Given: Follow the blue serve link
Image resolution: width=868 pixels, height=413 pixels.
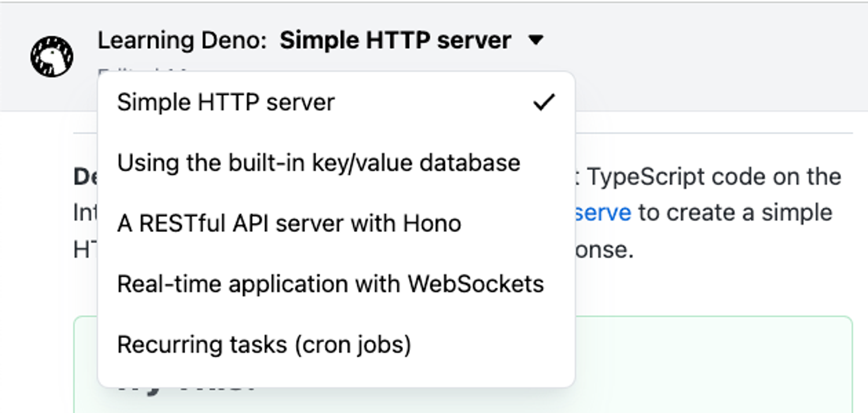Looking at the screenshot, I should [603, 213].
